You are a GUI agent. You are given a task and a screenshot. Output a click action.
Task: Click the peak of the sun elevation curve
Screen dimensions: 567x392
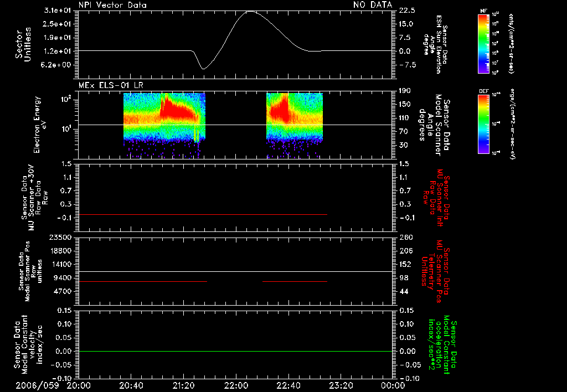click(x=250, y=11)
